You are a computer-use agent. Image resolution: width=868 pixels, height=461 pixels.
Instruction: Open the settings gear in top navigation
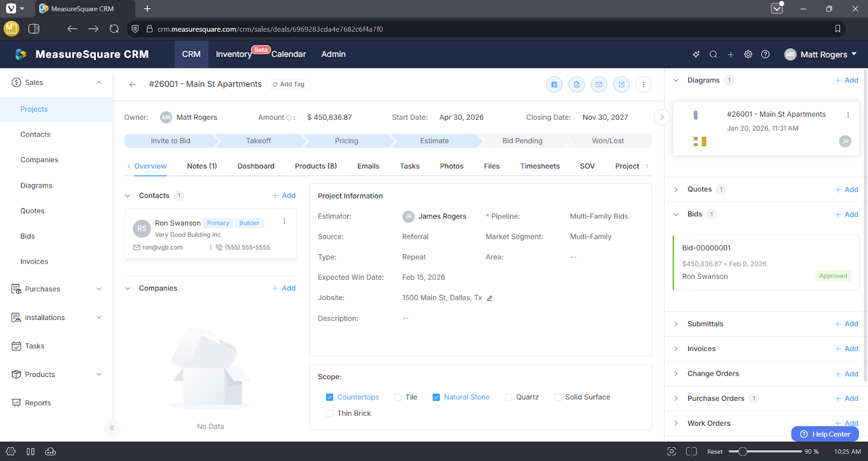point(748,54)
